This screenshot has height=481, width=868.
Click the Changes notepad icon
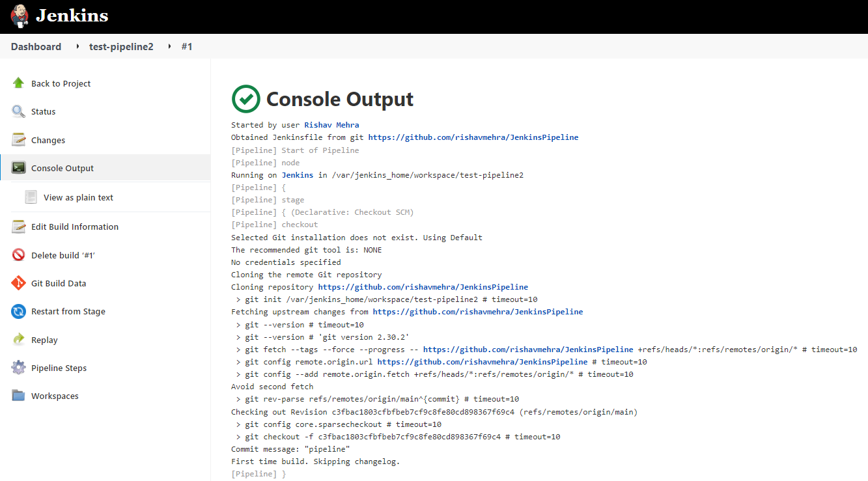coord(18,140)
